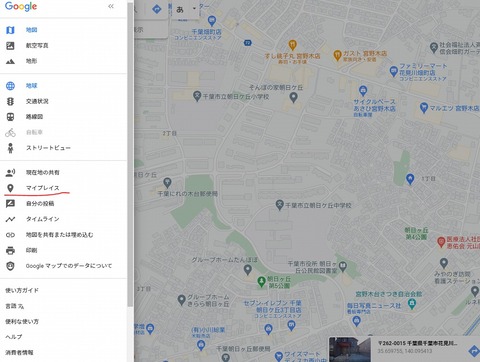The image size is (480, 362).
Task: Click the ガスト 宮野木店 restaurant pin
Action: click(337, 55)
